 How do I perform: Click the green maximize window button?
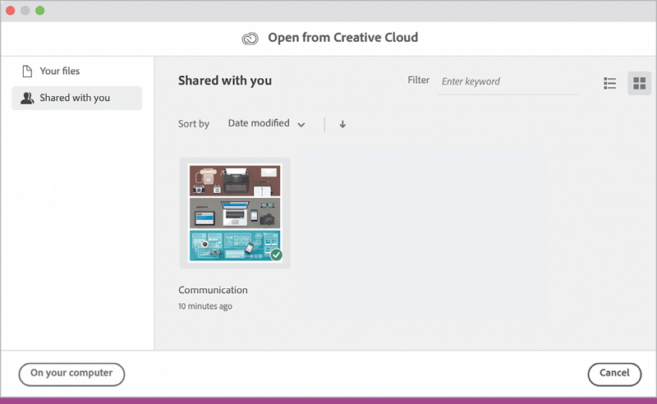point(40,10)
